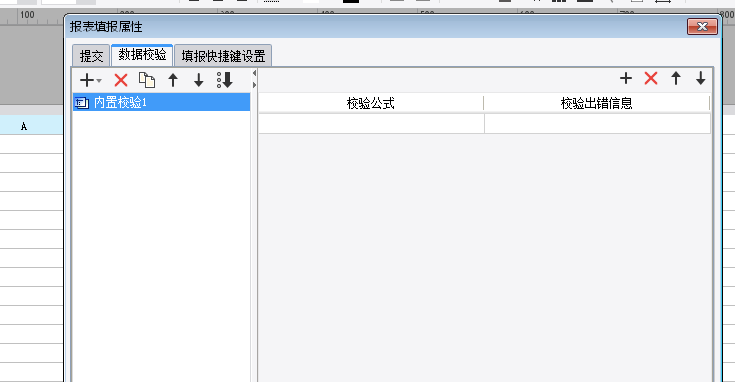Open the add dropdown arrow beside plus

[x=99, y=81]
